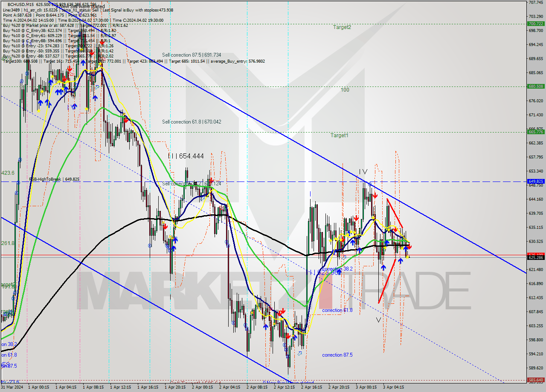Click the 'V' wave marker below red trendline
546x392 pixels.
379,319
